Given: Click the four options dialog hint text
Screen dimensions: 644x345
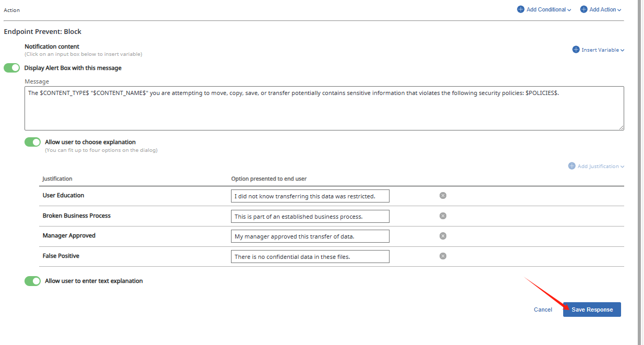Looking at the screenshot, I should coord(101,150).
